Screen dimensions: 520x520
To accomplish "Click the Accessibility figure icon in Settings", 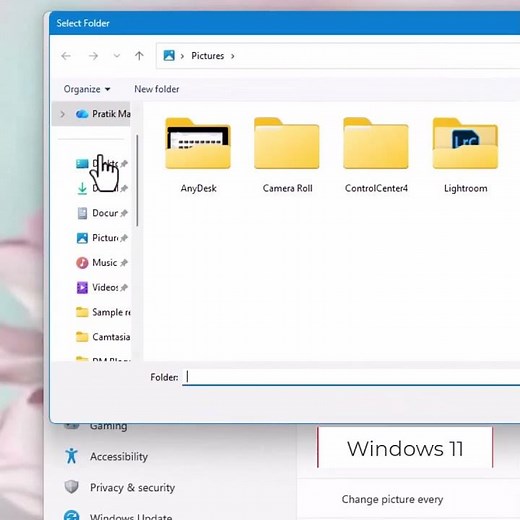I will 71,456.
